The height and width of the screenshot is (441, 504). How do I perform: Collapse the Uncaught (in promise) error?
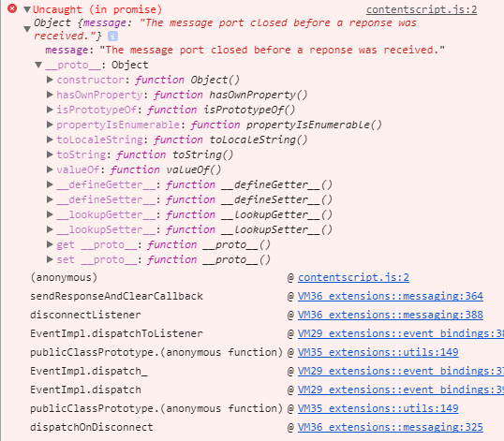click(x=27, y=9)
